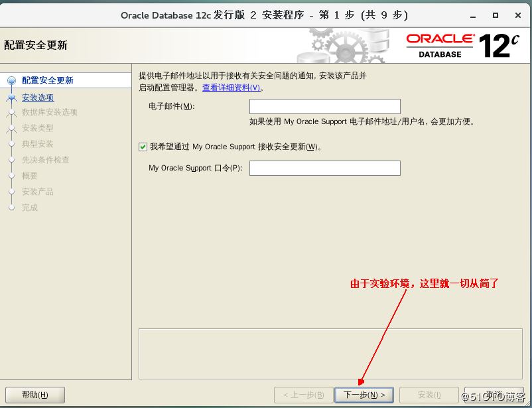
Task: Select 典型安装 step in sidebar
Action: (38, 144)
